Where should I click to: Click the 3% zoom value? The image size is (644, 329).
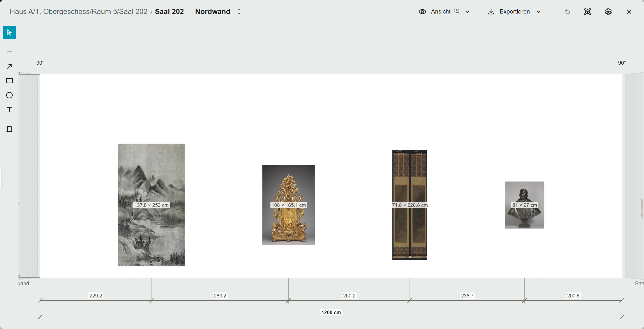click(456, 11)
